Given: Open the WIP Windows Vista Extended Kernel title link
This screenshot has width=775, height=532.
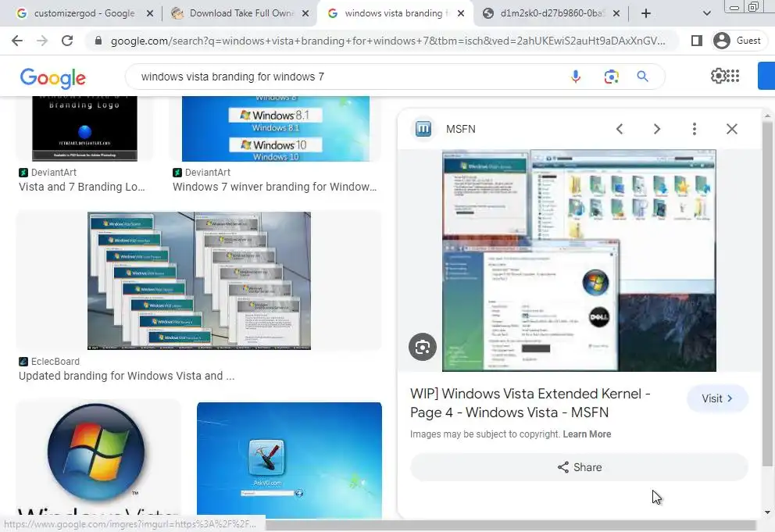Looking at the screenshot, I should coord(530,403).
